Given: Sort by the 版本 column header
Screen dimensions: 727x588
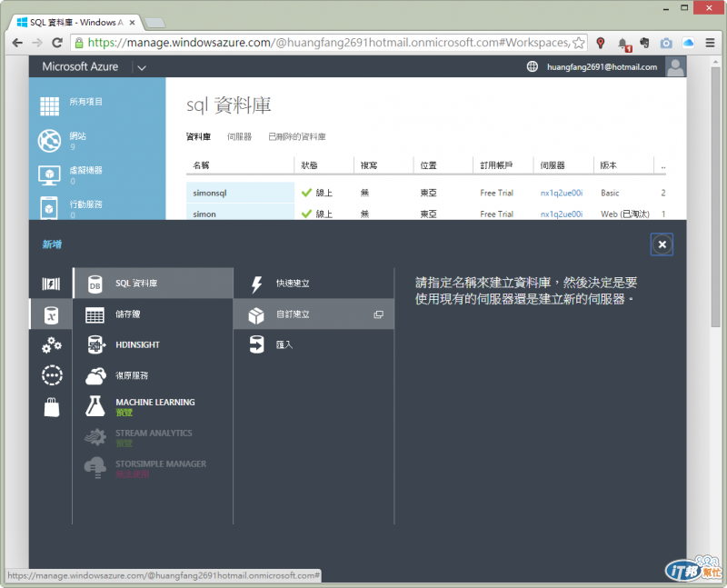Looking at the screenshot, I should coord(608,165).
